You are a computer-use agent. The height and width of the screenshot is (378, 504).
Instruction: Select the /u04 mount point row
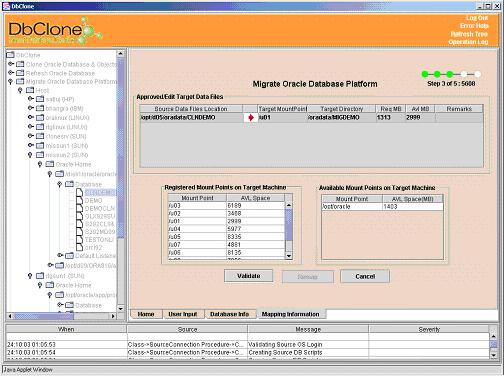(227, 229)
